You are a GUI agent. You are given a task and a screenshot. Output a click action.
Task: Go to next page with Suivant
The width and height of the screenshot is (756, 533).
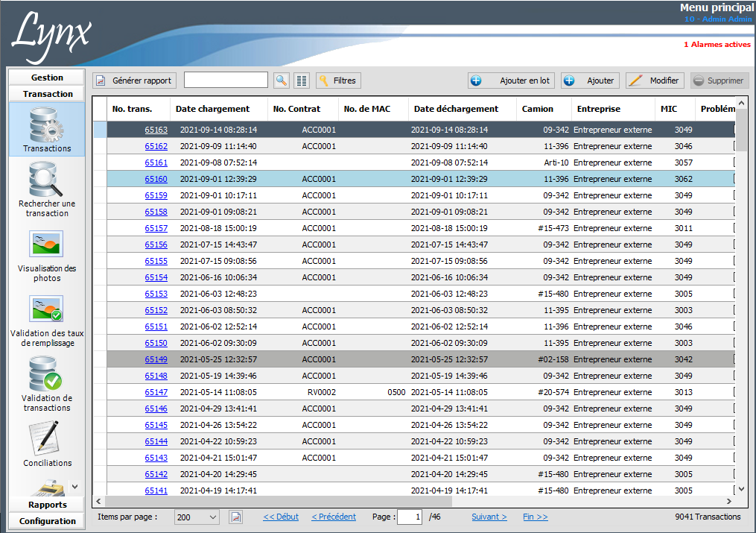(x=489, y=517)
